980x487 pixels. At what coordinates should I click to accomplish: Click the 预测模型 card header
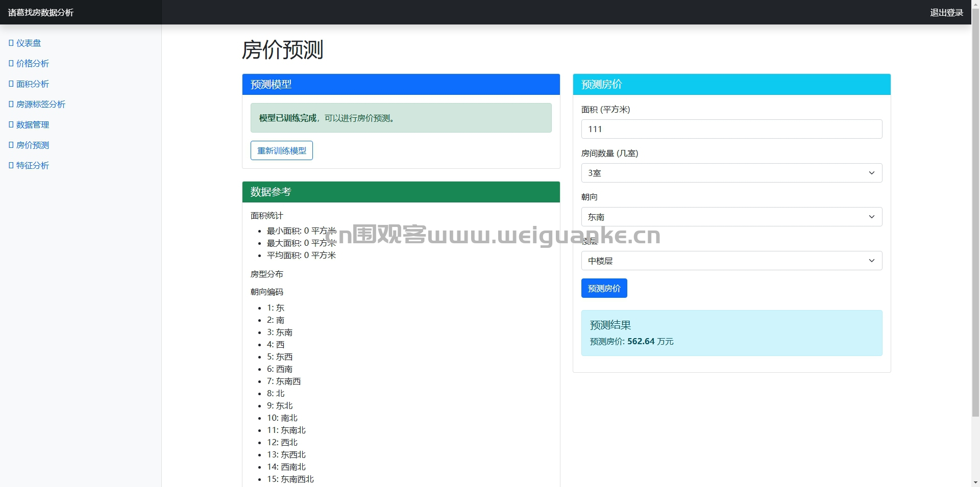pyautogui.click(x=401, y=85)
